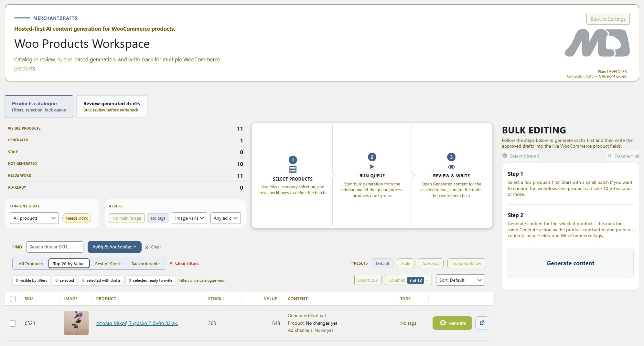This screenshot has height=346, width=644.
Task: Sort table by SKU column
Action: pos(30,299)
